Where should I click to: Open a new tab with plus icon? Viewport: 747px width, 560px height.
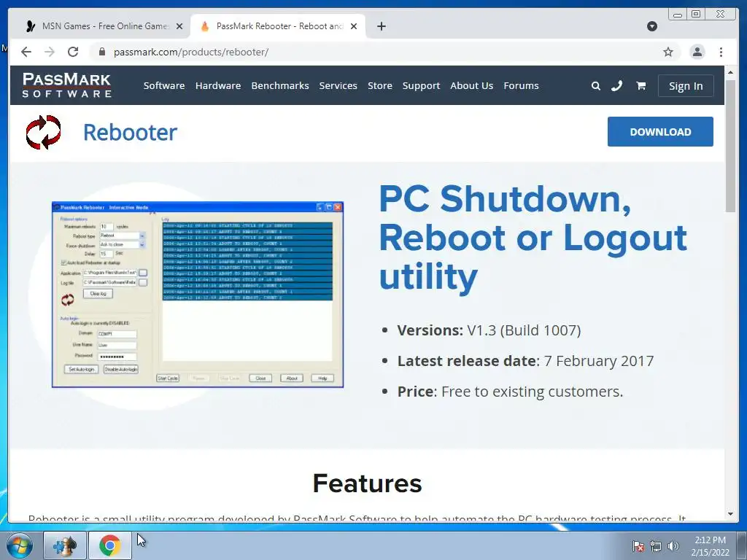[x=381, y=26]
